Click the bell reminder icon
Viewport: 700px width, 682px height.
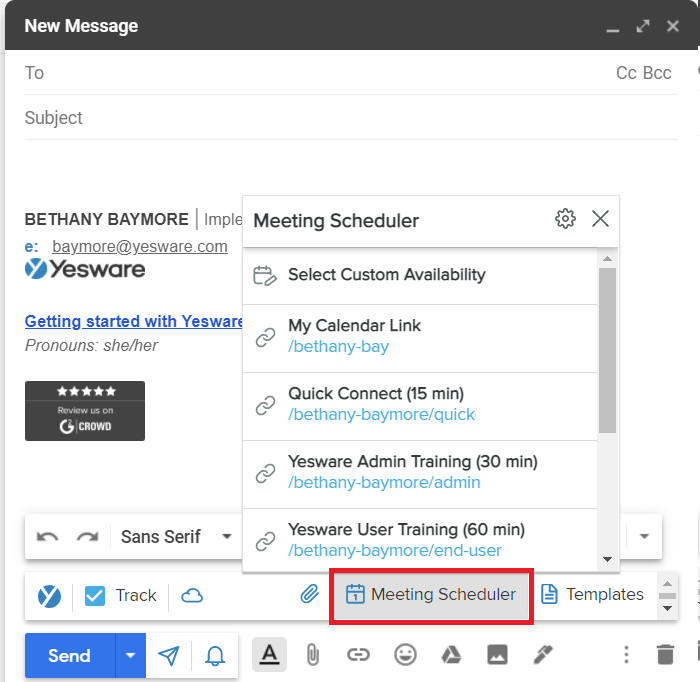[x=215, y=656]
